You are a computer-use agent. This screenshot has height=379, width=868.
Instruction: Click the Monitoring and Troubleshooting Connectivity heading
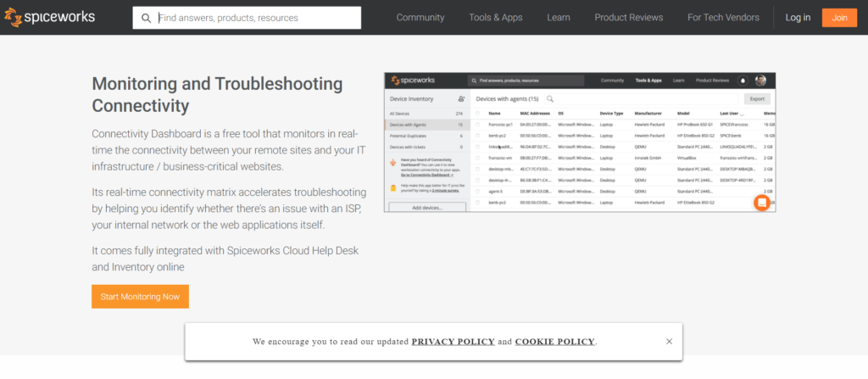coord(218,94)
